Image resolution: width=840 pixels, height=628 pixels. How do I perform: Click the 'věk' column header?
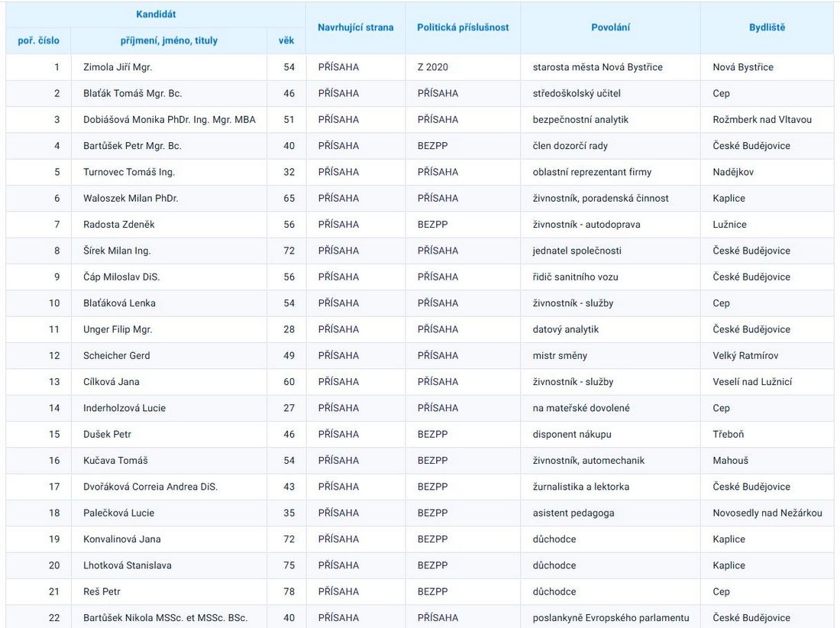pos(286,40)
